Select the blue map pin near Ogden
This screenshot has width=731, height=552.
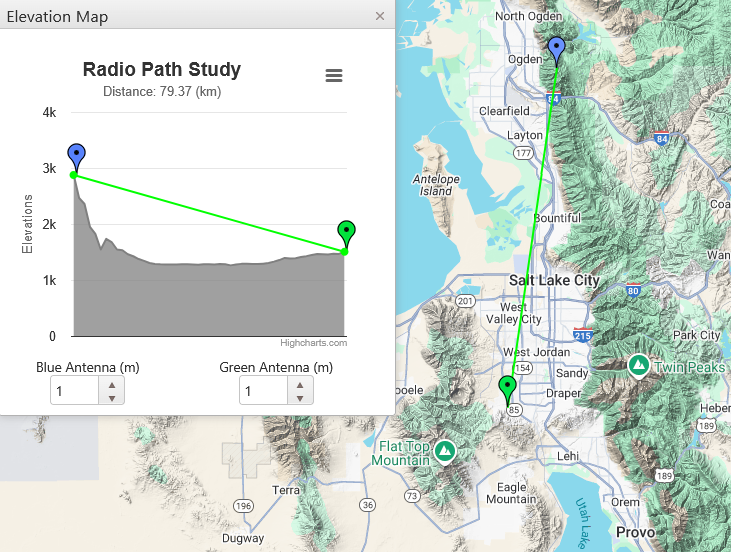pyautogui.click(x=556, y=47)
